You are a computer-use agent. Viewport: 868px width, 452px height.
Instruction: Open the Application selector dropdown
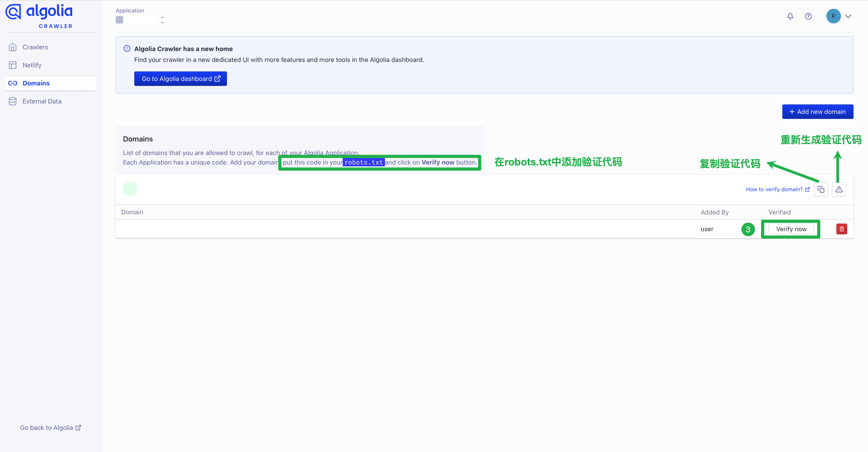163,20
